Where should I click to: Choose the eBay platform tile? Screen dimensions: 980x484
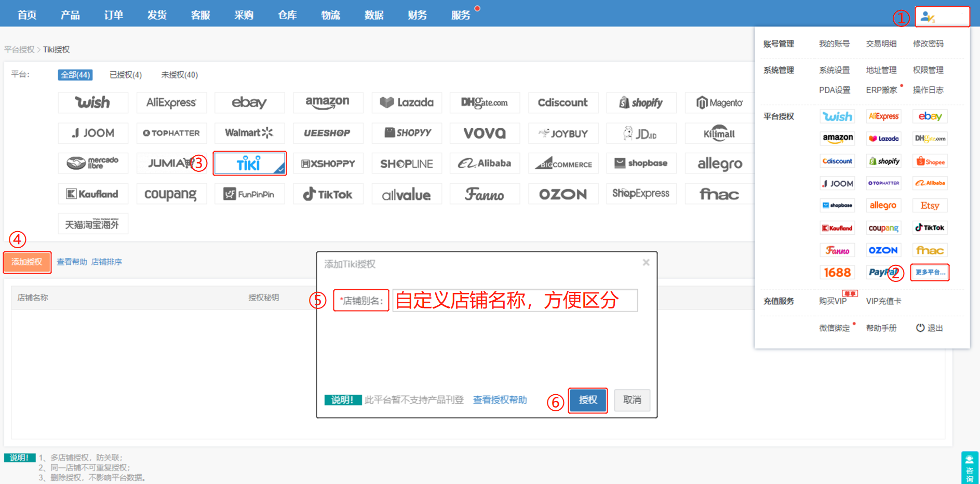click(x=249, y=102)
